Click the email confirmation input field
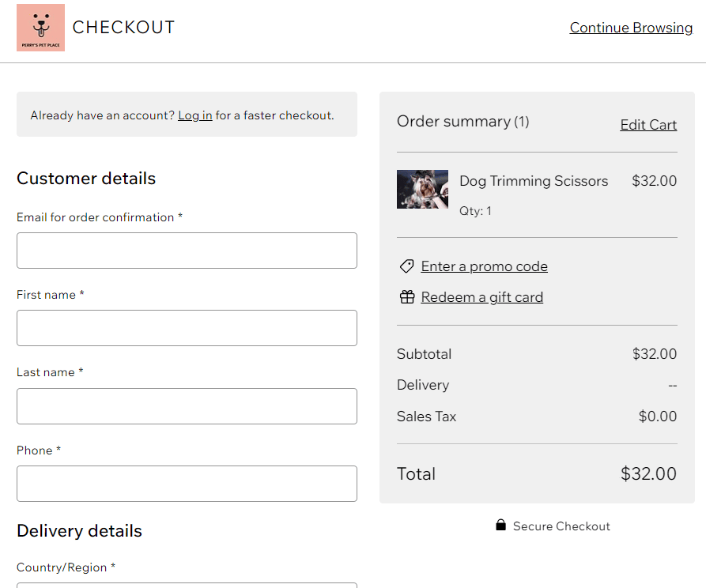 click(187, 250)
